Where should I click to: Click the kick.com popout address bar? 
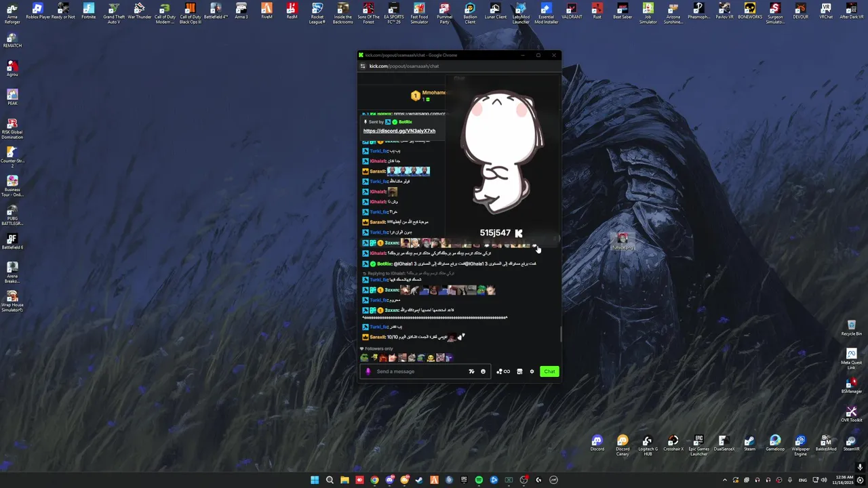coord(404,66)
